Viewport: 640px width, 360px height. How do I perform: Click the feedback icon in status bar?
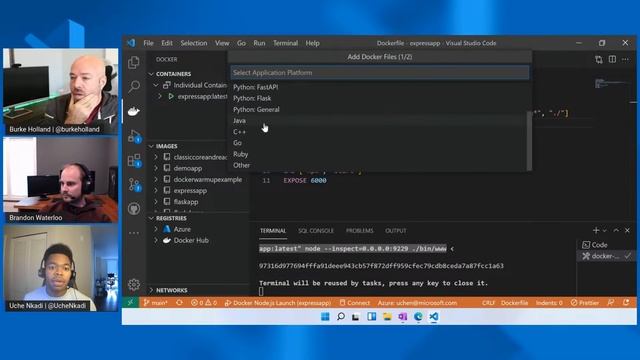(x=611, y=302)
